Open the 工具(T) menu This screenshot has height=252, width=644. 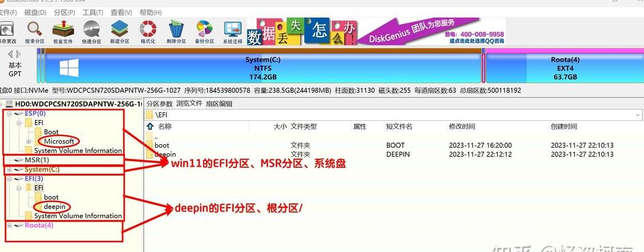[93, 13]
